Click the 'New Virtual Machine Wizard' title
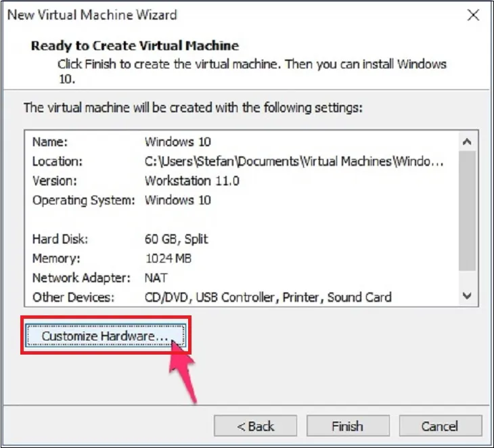 point(92,15)
